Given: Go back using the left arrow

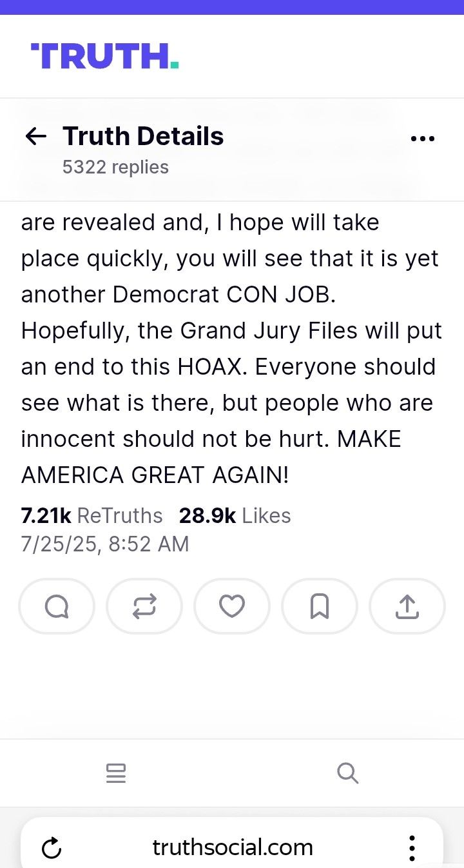Looking at the screenshot, I should click(35, 136).
